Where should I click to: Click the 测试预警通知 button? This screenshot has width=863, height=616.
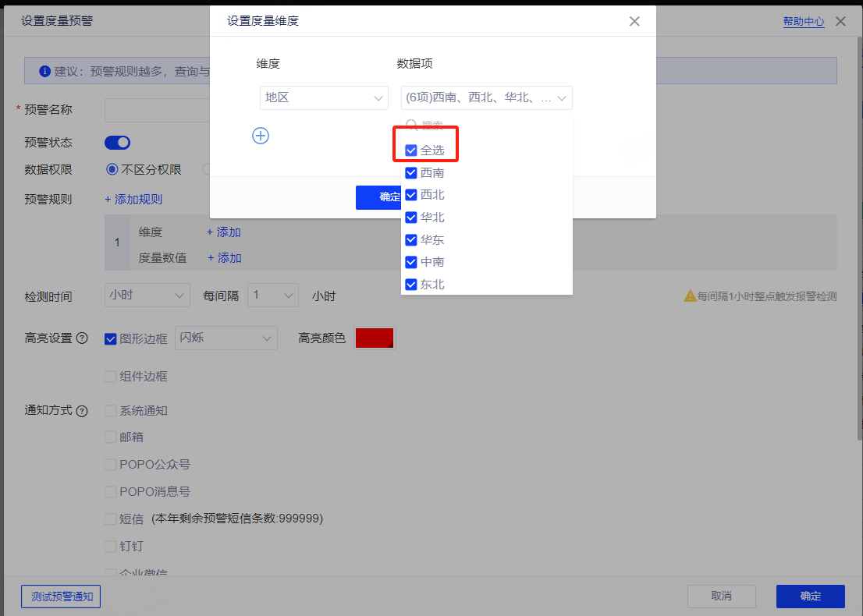point(62,597)
